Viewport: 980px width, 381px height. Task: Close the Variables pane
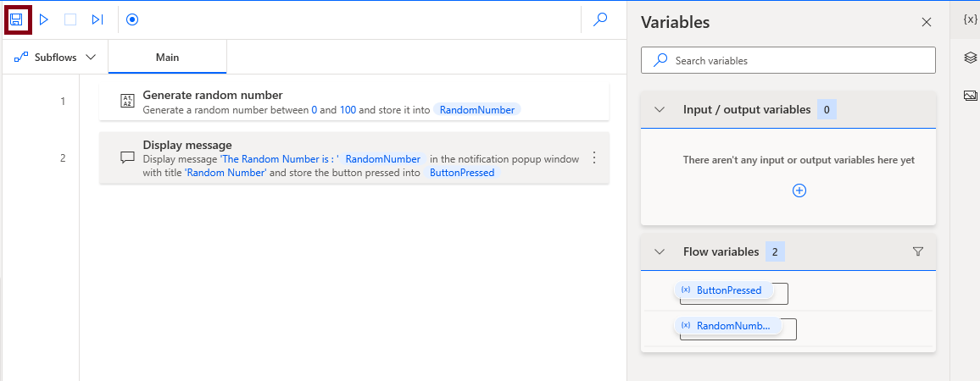click(927, 23)
